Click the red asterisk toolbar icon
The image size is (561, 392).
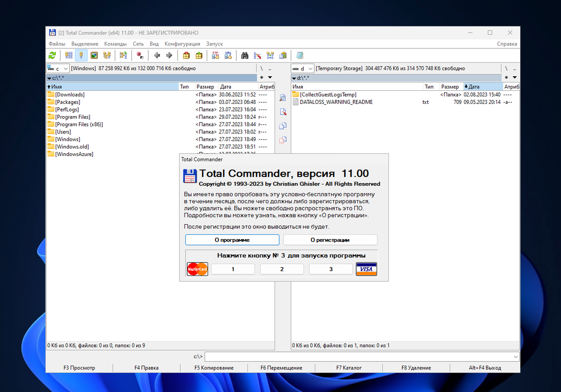coord(140,55)
